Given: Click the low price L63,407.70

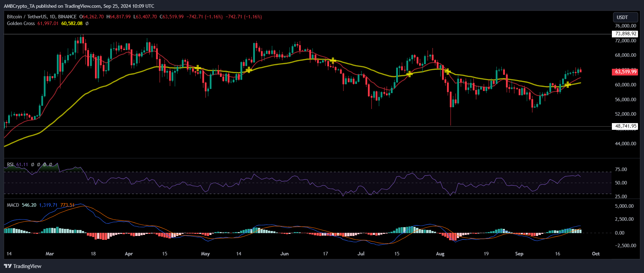Looking at the screenshot, I should click(x=145, y=17).
